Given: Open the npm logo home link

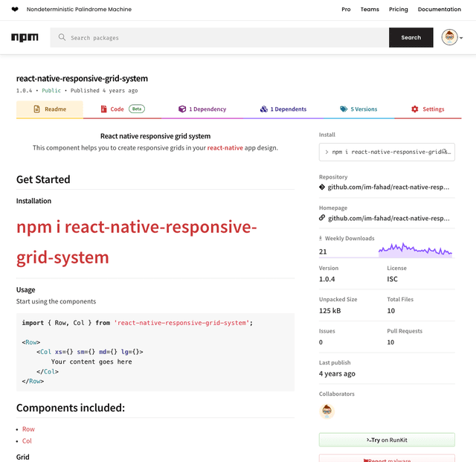Looking at the screenshot, I should click(25, 37).
